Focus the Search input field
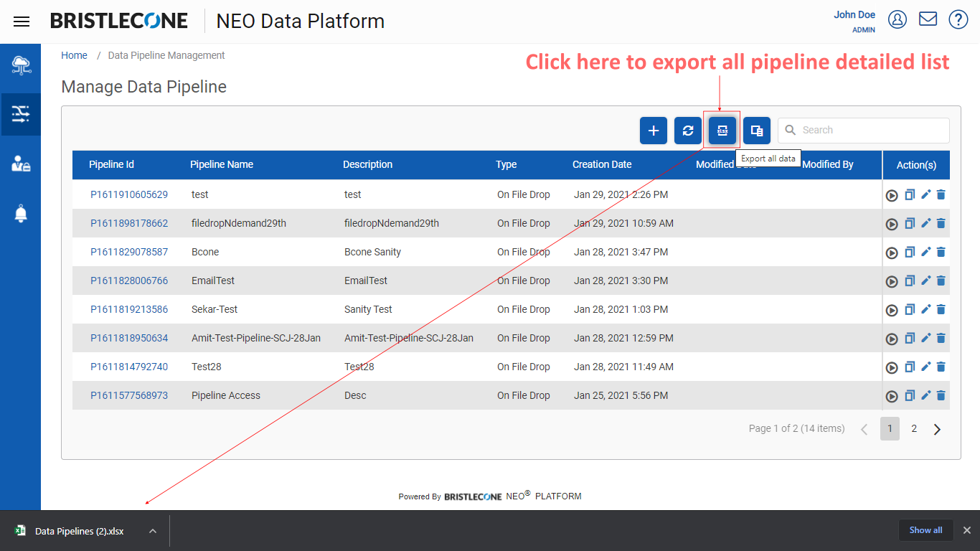 coord(864,130)
